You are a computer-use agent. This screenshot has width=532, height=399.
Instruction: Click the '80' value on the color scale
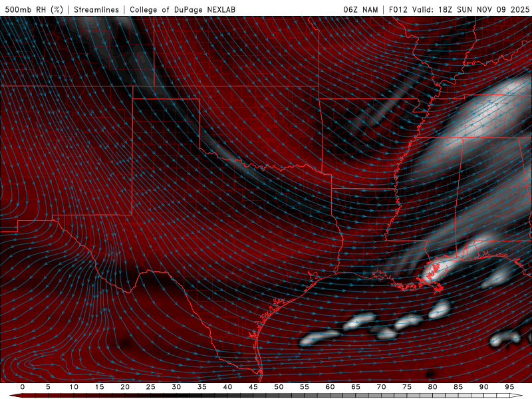[432, 387]
